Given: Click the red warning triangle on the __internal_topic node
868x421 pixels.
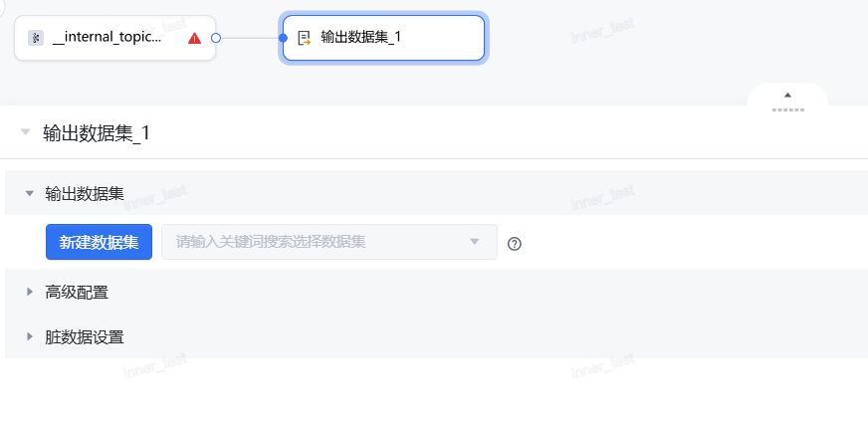Looking at the screenshot, I should point(194,38).
